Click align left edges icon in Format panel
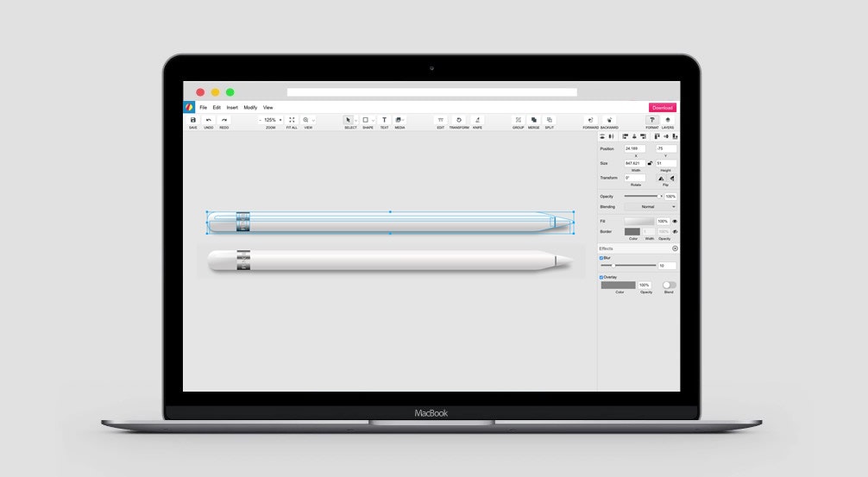This screenshot has height=477, width=868. coord(625,136)
